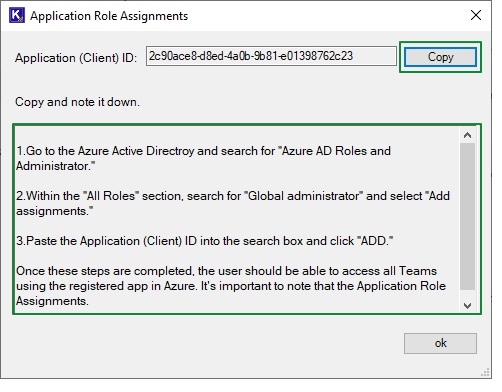This screenshot has width=502, height=392.
Task: Click the step 3 Paste Application ID instruction
Action: point(205,241)
